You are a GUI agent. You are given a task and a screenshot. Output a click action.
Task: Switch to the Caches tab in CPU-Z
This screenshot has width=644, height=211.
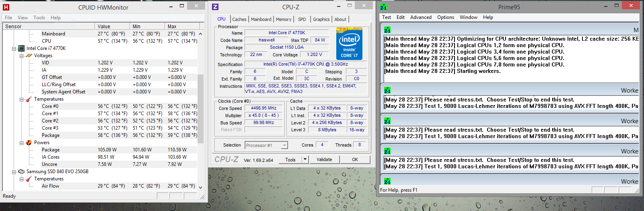239,19
